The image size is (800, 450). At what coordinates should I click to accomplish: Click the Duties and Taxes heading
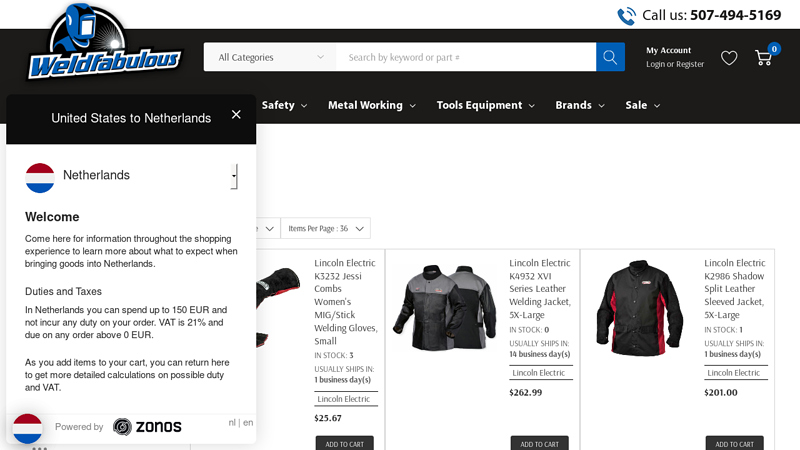coord(63,291)
